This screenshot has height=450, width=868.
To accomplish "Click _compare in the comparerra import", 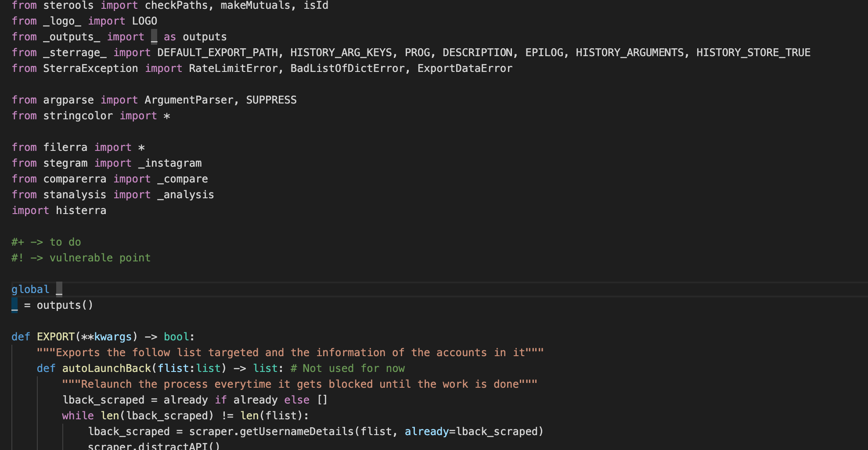I will click(x=183, y=179).
